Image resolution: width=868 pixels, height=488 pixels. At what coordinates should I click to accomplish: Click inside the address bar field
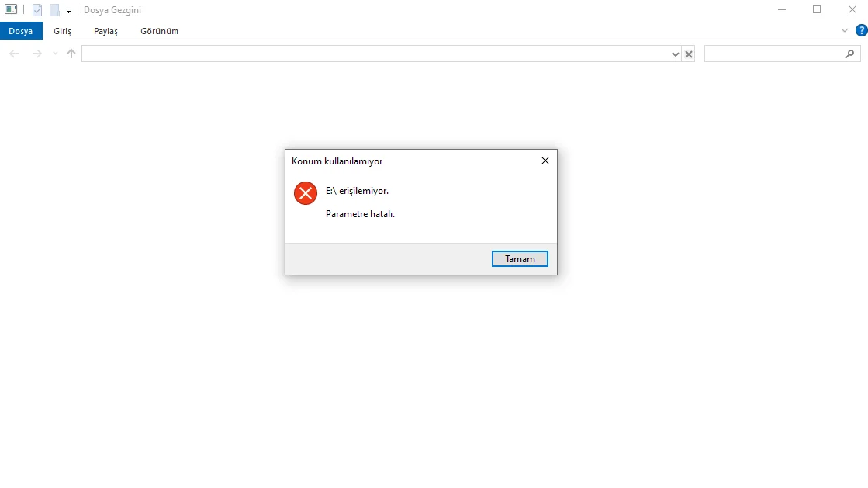(376, 54)
